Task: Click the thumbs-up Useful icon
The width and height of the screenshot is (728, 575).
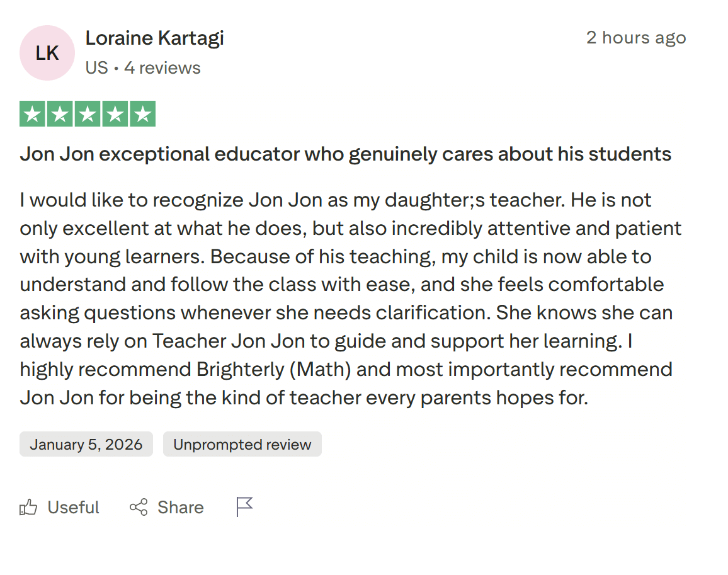Action: point(28,507)
